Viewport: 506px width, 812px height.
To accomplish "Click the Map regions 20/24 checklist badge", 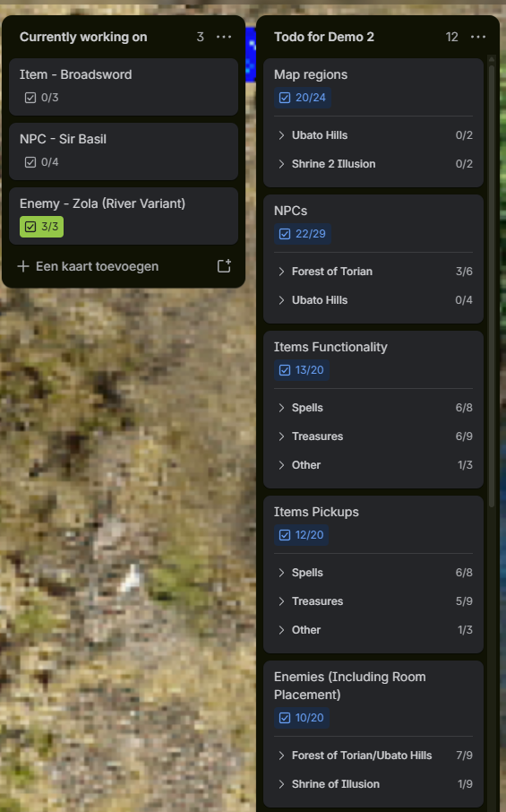I will (x=303, y=98).
